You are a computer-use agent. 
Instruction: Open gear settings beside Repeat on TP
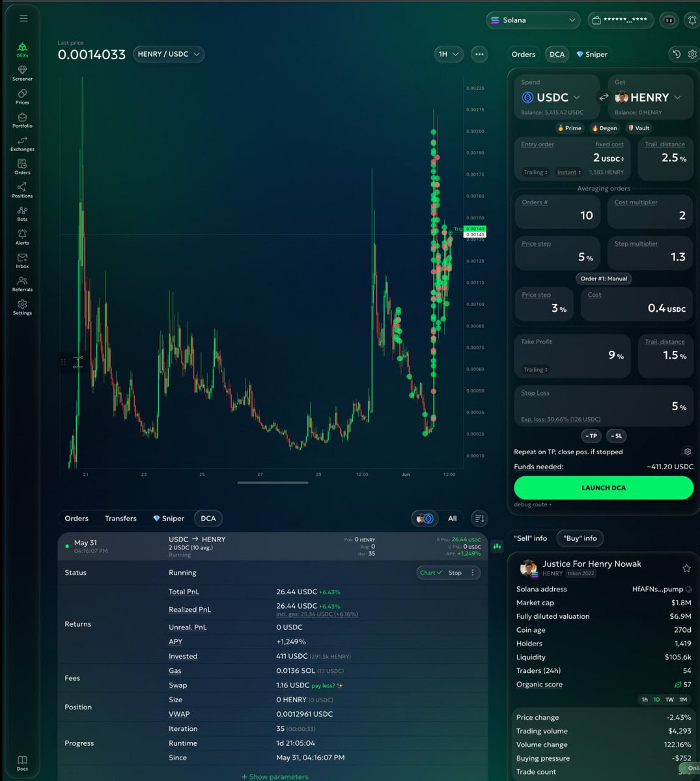687,451
